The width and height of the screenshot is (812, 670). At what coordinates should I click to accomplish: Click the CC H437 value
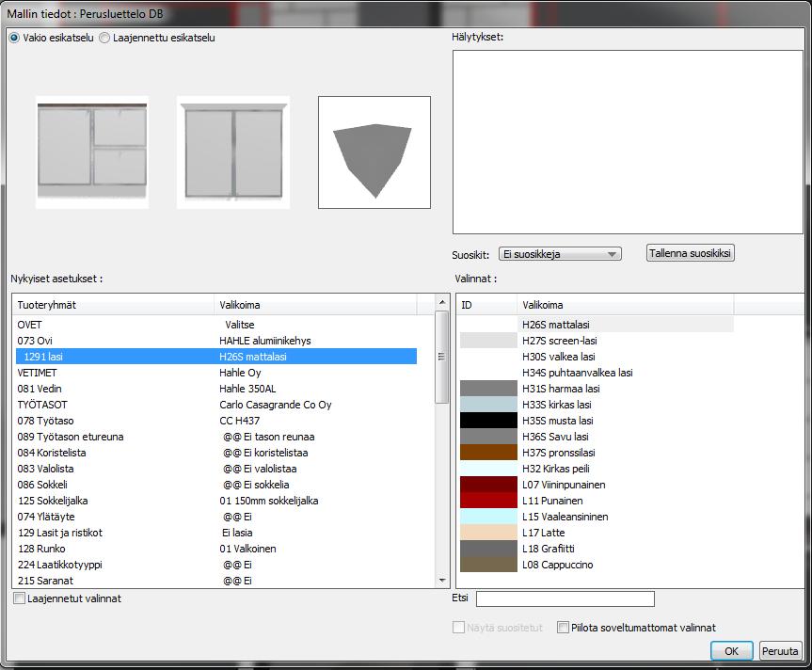pos(239,421)
